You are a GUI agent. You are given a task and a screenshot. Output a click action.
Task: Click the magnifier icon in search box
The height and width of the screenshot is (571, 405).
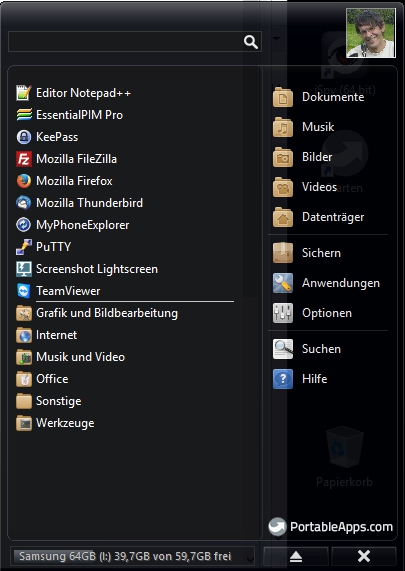point(251,42)
